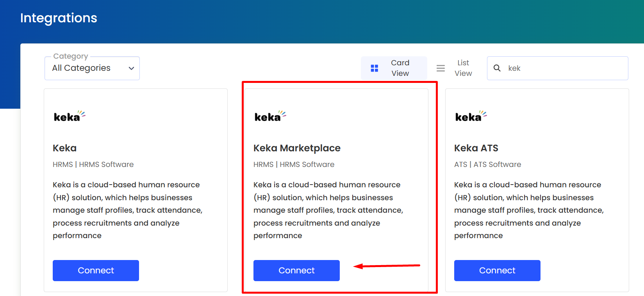Image resolution: width=644 pixels, height=296 pixels.
Task: Open the Keka ATS title
Action: coord(476,148)
